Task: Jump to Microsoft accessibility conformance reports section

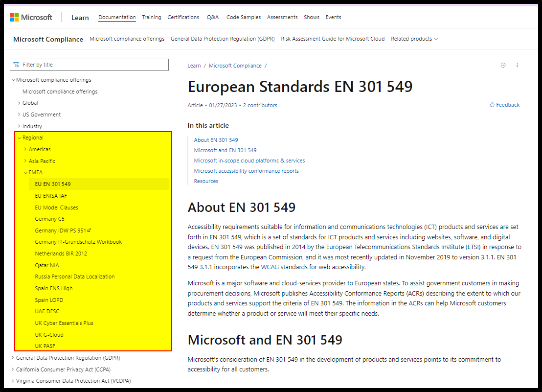Action: point(246,171)
